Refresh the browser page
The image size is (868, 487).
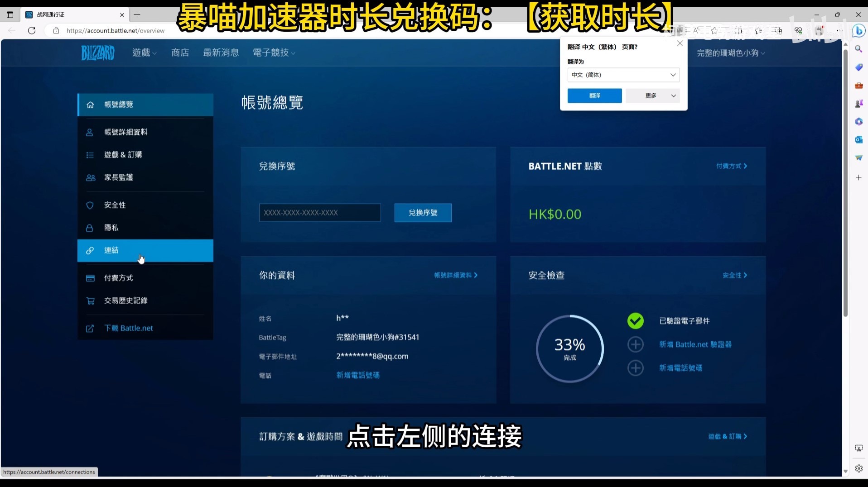(32, 30)
